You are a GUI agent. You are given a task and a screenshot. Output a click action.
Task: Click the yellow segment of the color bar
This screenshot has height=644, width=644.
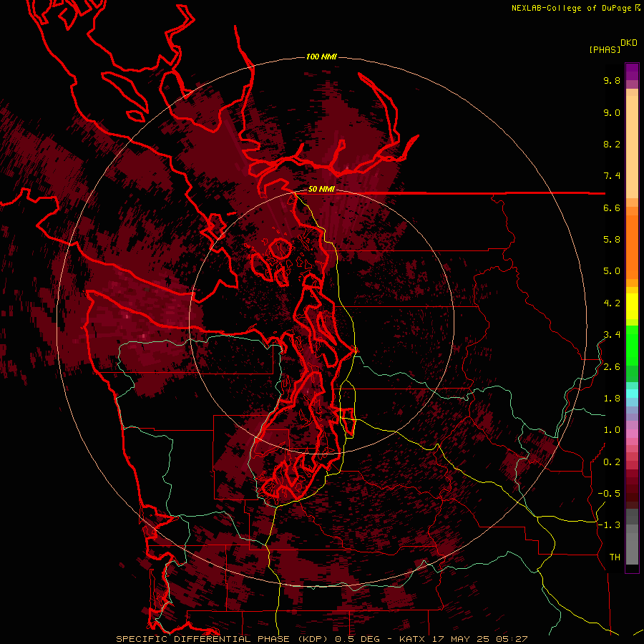(x=632, y=306)
